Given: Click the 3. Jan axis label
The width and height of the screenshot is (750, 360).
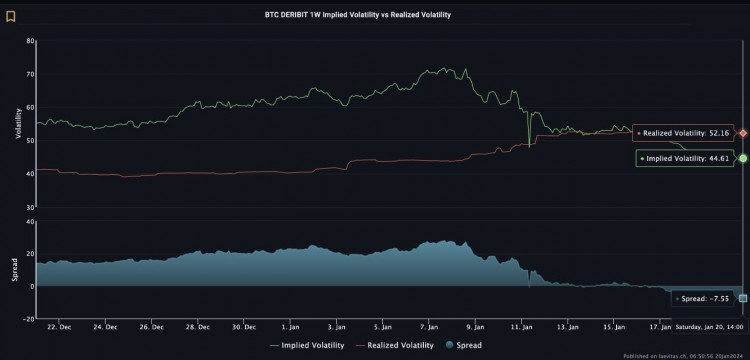Looking at the screenshot, I should [337, 327].
